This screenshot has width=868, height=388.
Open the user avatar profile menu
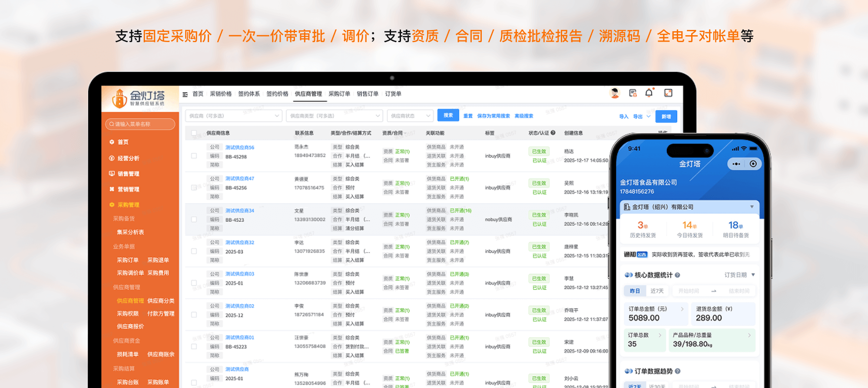(x=615, y=93)
